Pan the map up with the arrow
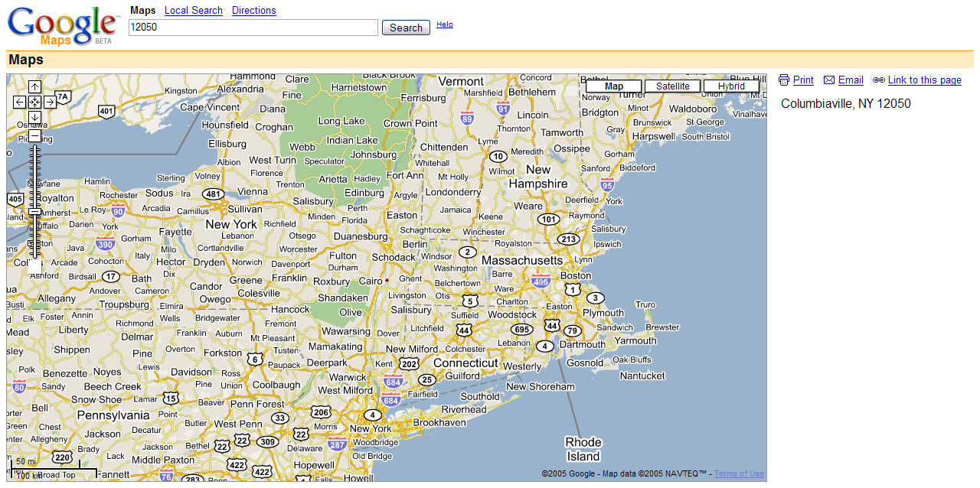 point(34,87)
